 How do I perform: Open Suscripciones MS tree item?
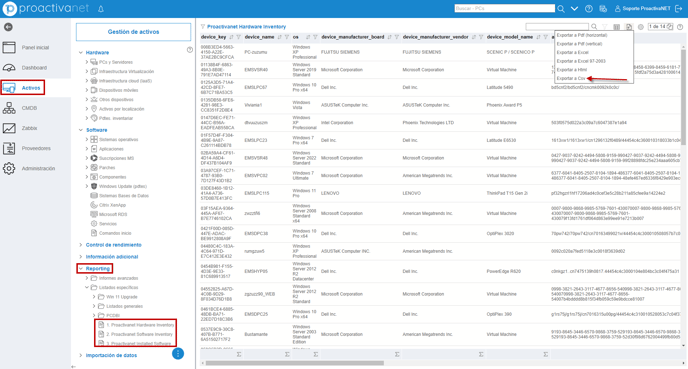[x=112, y=158]
